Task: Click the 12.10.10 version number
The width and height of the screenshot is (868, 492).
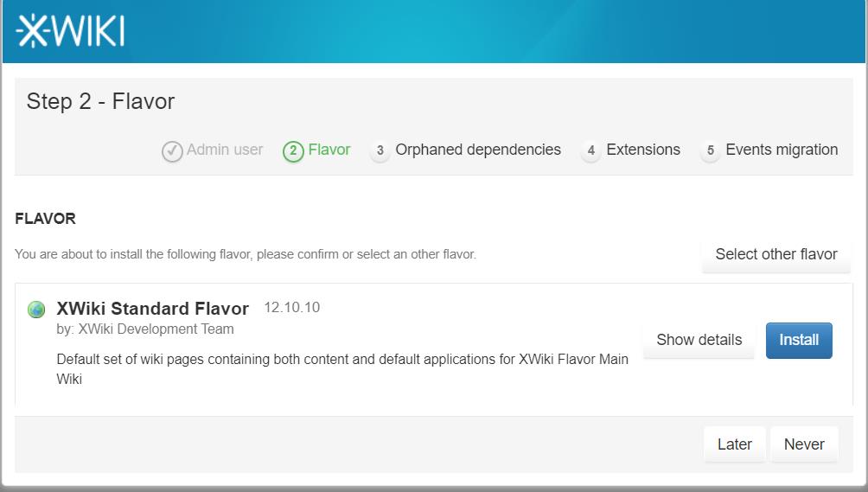Action: (291, 308)
